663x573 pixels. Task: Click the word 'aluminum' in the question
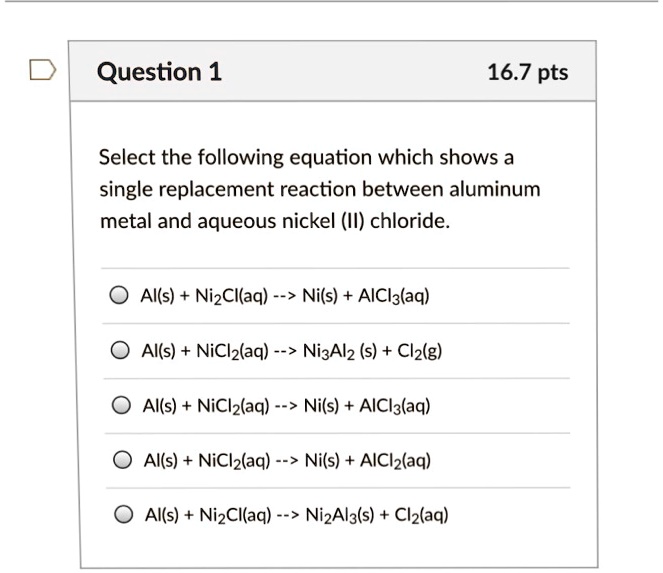pos(493,189)
